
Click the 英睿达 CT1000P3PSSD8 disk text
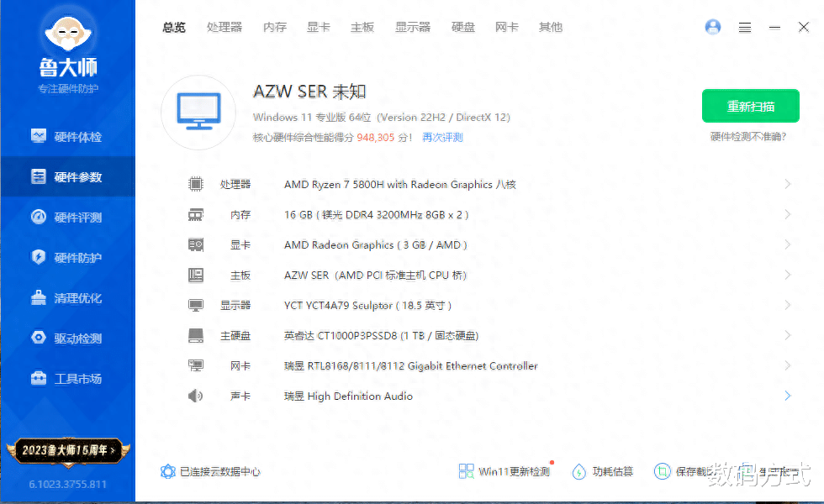[382, 335]
